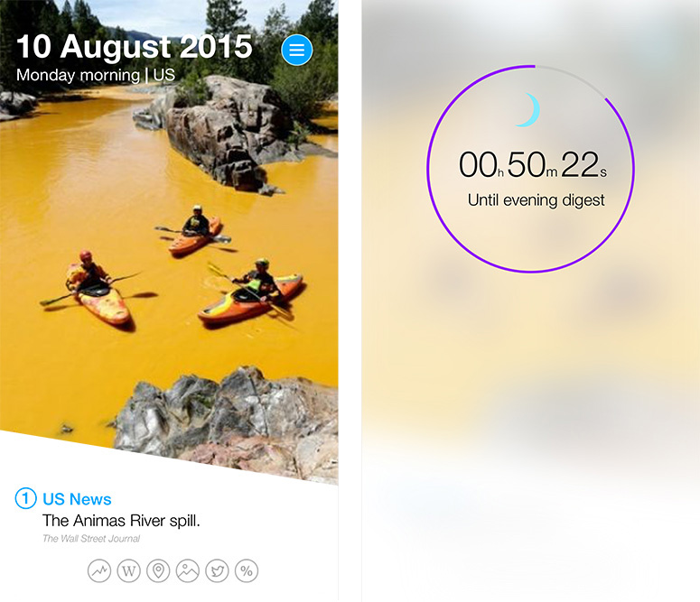
Task: Tap Until evening digest label
Action: click(x=537, y=200)
